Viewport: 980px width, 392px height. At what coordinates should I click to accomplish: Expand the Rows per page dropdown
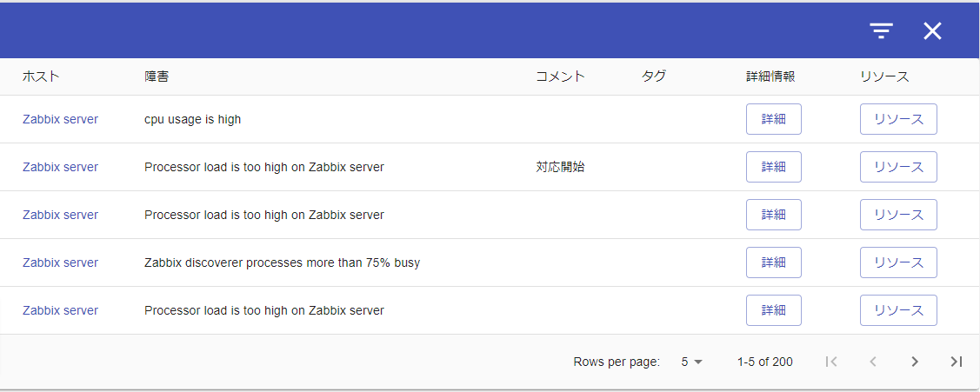pos(692,362)
